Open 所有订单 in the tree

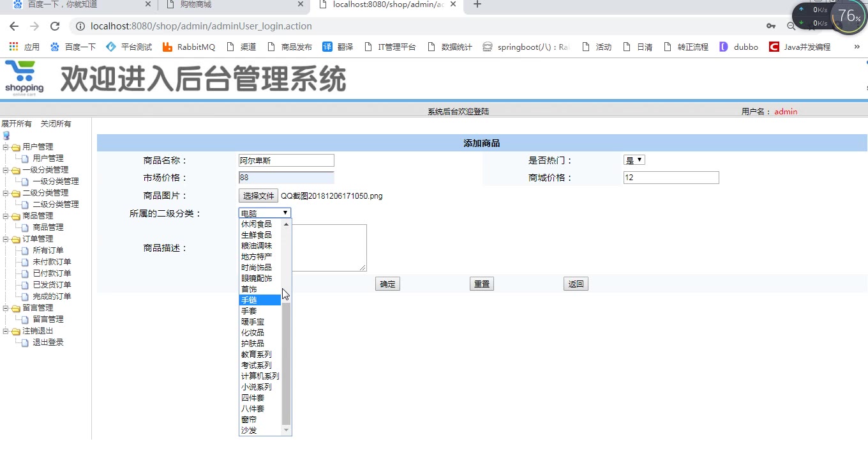[x=48, y=250]
